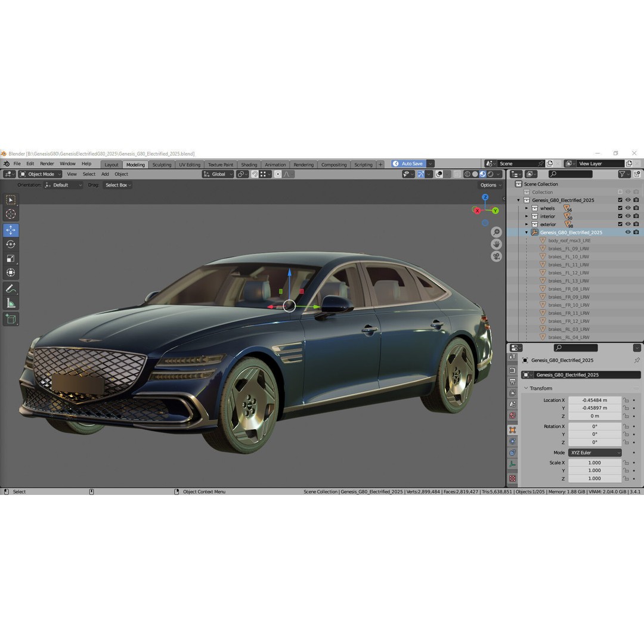This screenshot has width=644, height=644.
Task: Open the Orientation Default dropdown
Action: 64,185
